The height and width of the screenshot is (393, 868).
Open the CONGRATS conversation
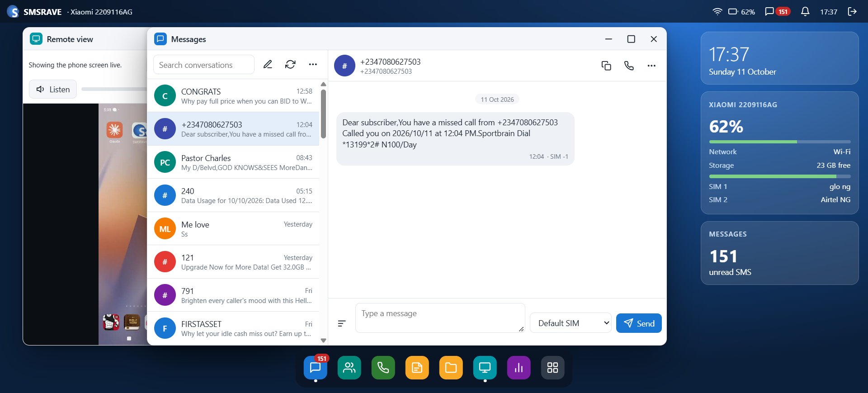(233, 96)
